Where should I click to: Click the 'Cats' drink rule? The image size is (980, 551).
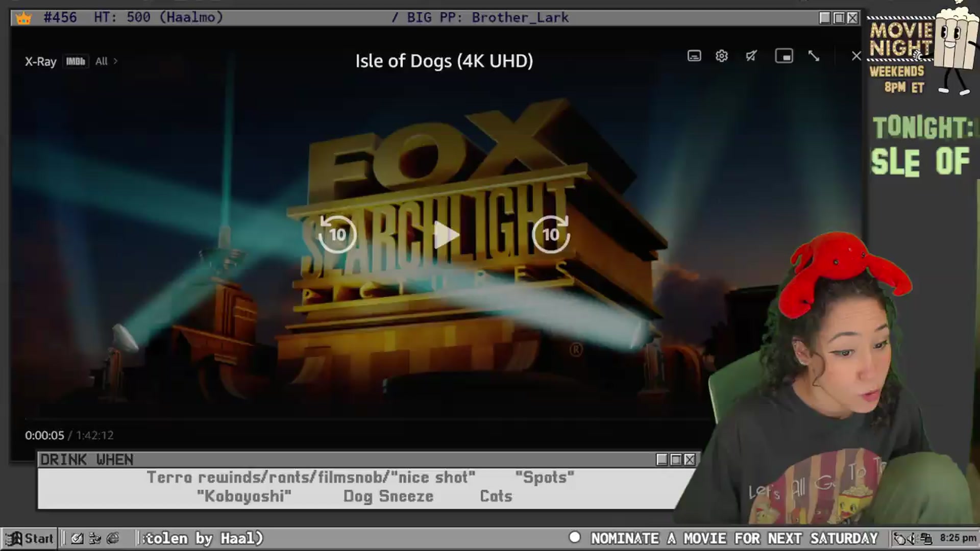pos(496,496)
